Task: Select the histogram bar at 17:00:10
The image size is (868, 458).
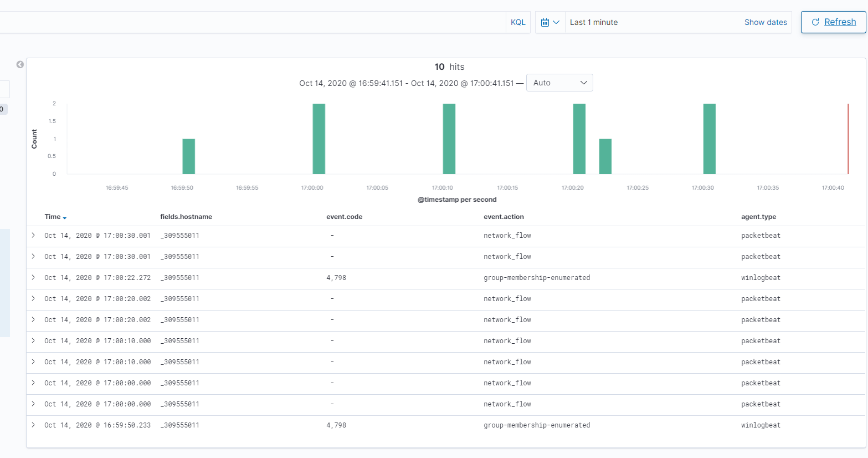Action: pyautogui.click(x=448, y=139)
